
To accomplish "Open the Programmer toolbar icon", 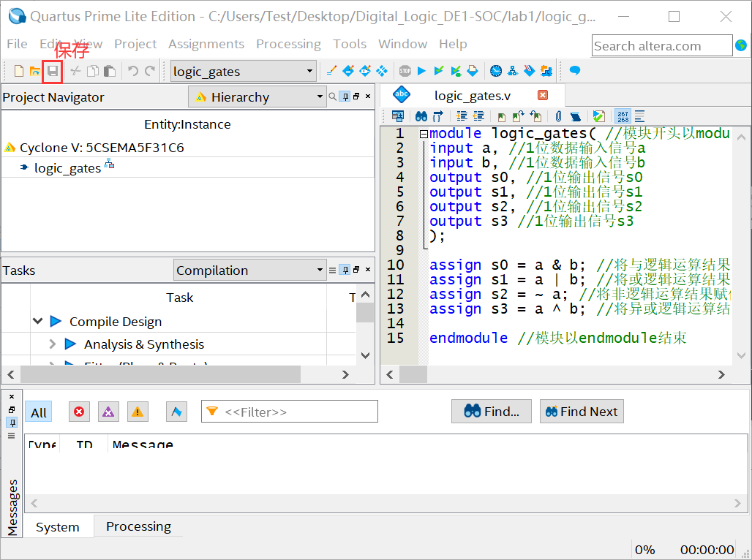I will pyautogui.click(x=529, y=72).
